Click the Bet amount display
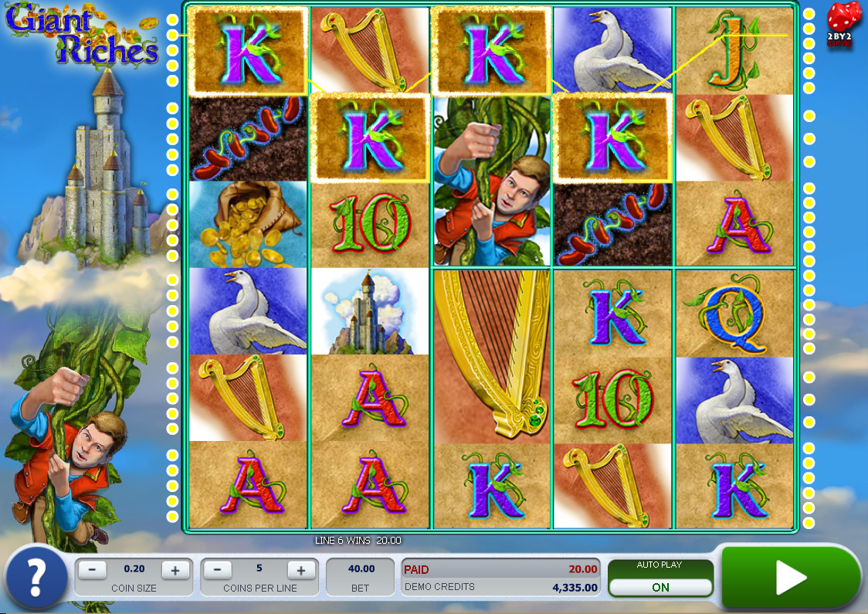The image size is (868, 614). point(361,576)
